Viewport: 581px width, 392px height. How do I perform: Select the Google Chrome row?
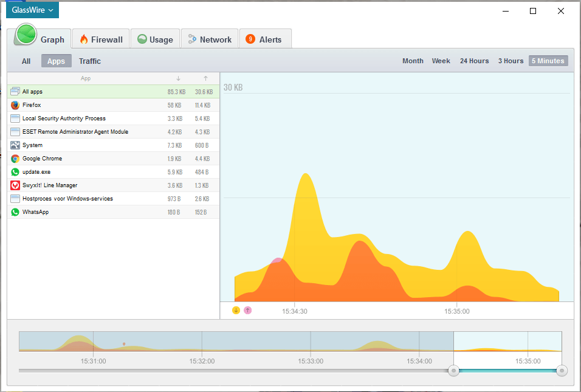point(114,159)
